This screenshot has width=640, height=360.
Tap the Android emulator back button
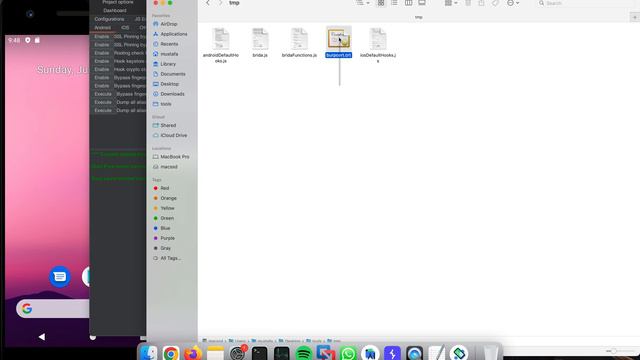[42, 337]
